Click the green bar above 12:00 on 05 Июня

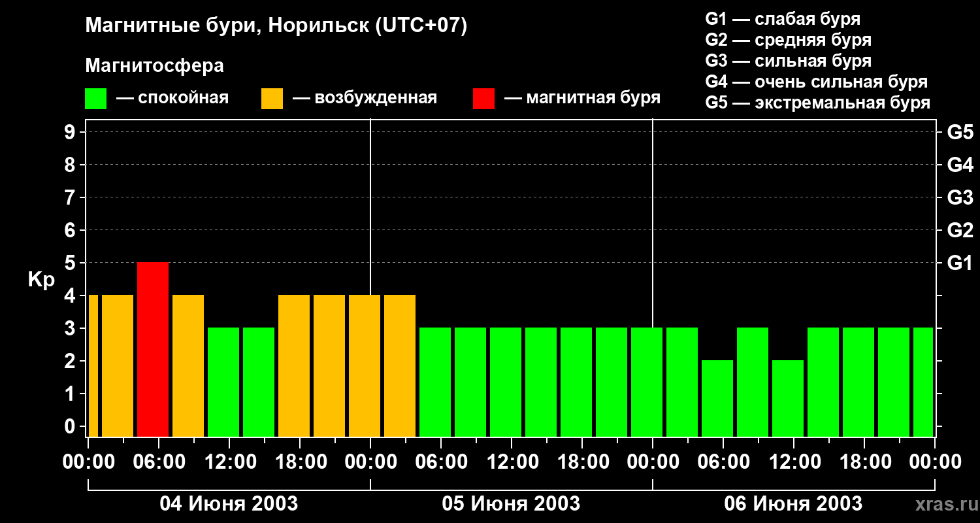click(506, 382)
